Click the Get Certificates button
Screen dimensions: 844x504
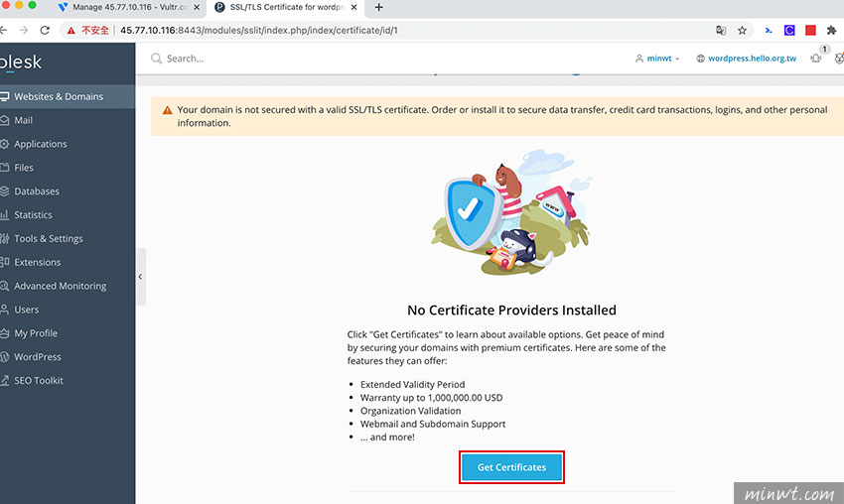pos(511,467)
